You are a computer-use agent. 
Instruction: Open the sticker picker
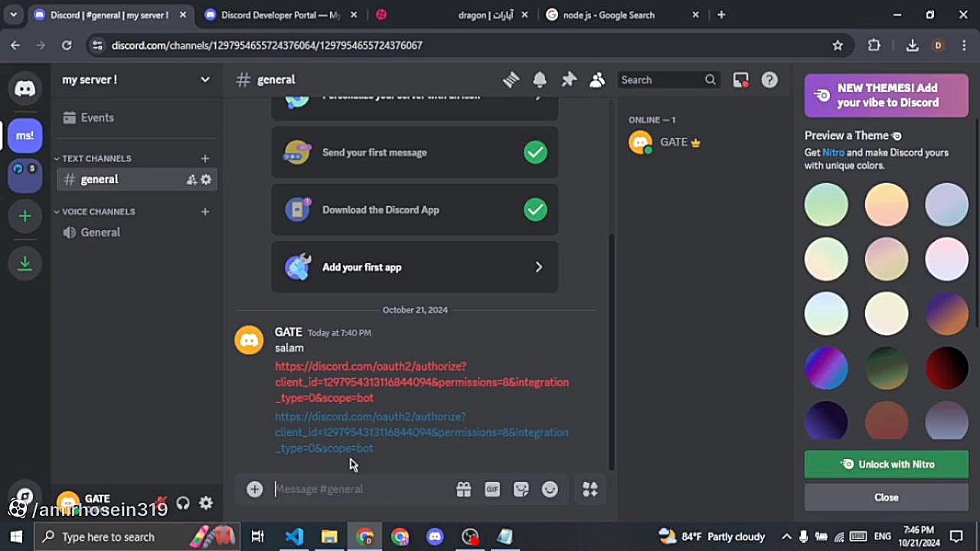(x=521, y=489)
